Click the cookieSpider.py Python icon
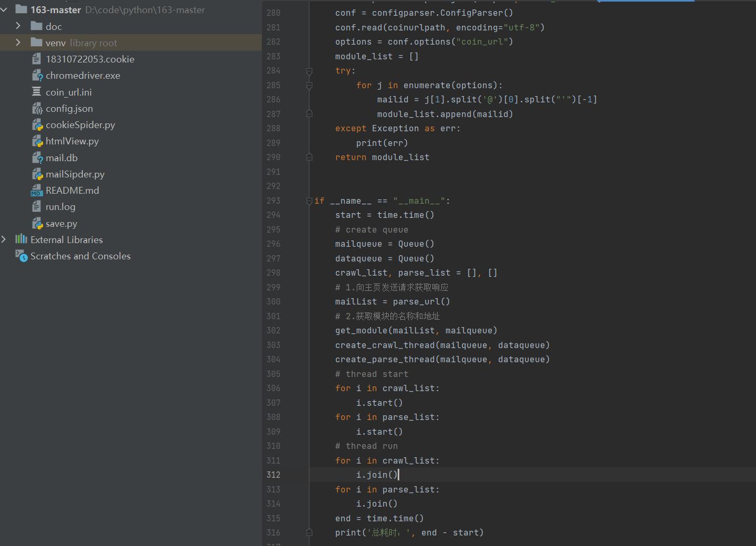 pyautogui.click(x=37, y=124)
